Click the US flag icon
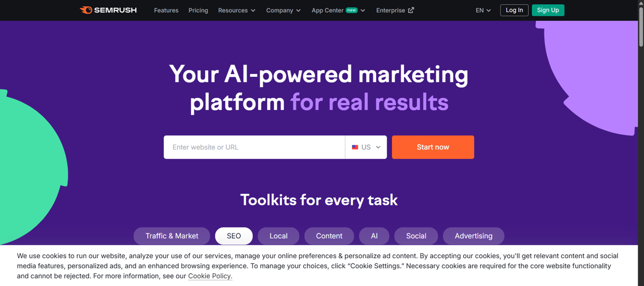The image size is (644, 286). click(355, 147)
